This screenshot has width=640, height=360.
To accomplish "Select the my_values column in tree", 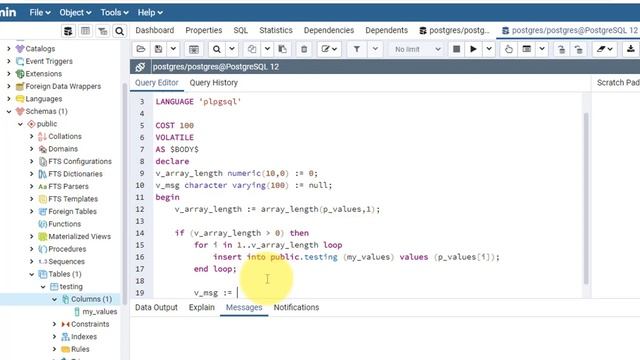I will tap(100, 312).
